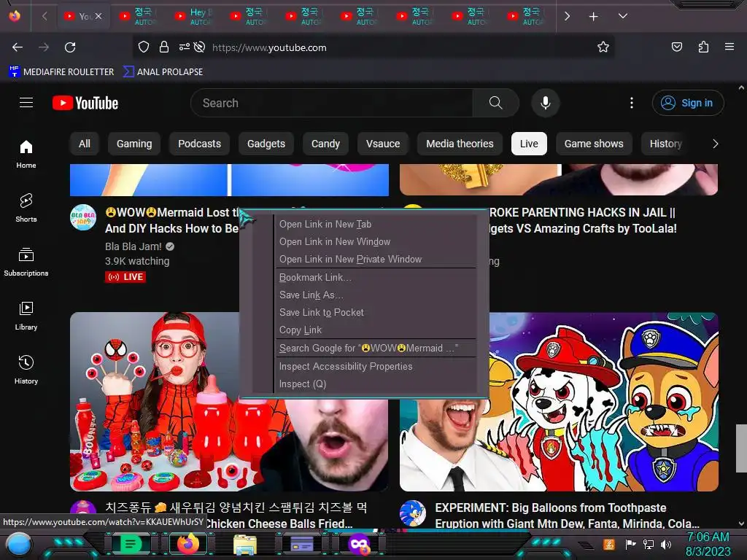Open Start orb on taskbar

pos(18,544)
